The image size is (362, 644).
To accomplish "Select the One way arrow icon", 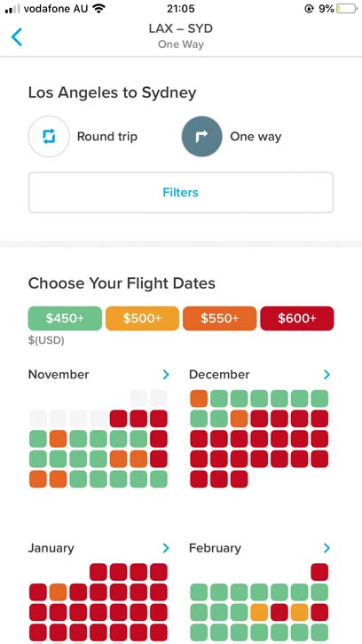I will (x=201, y=137).
